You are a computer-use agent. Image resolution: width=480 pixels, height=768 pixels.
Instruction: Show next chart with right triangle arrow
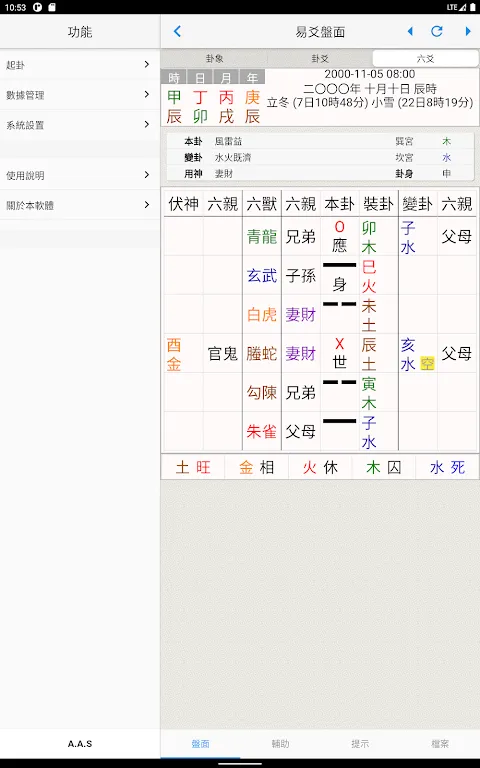468,31
